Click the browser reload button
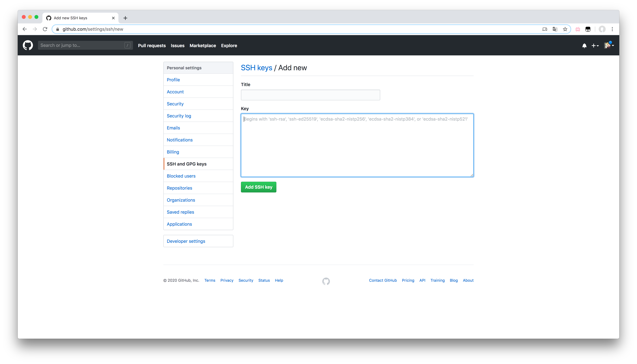637x364 pixels. [45, 29]
